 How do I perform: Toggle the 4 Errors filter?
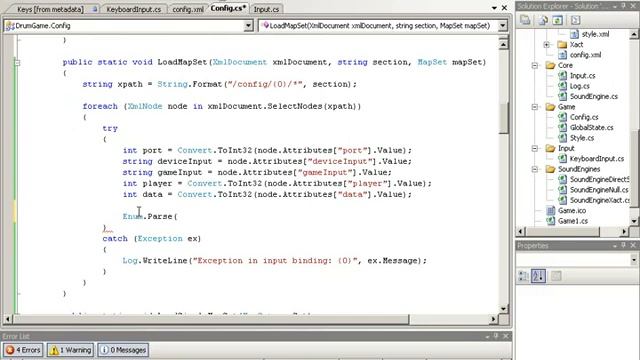point(23,350)
